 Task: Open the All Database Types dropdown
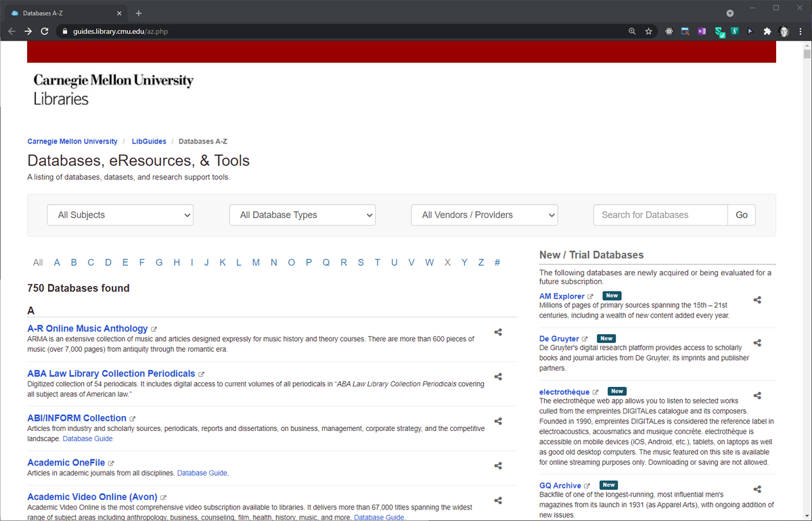[x=302, y=215]
